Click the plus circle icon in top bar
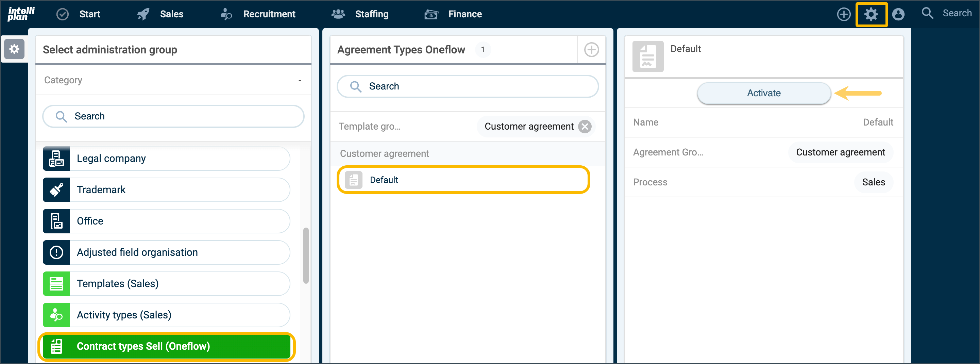 click(843, 14)
